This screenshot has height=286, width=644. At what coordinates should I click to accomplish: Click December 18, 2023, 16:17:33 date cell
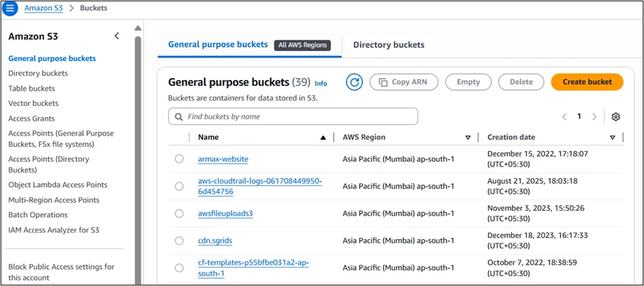pos(537,241)
